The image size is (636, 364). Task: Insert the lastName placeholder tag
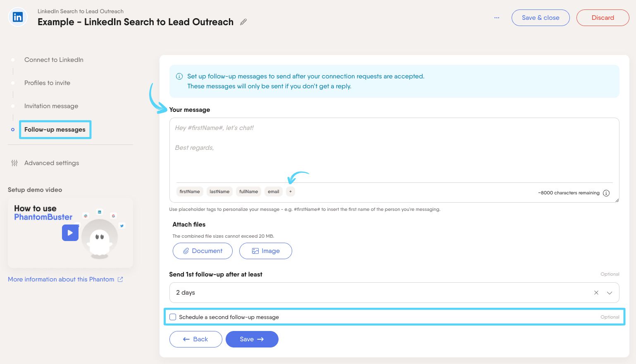tap(219, 191)
